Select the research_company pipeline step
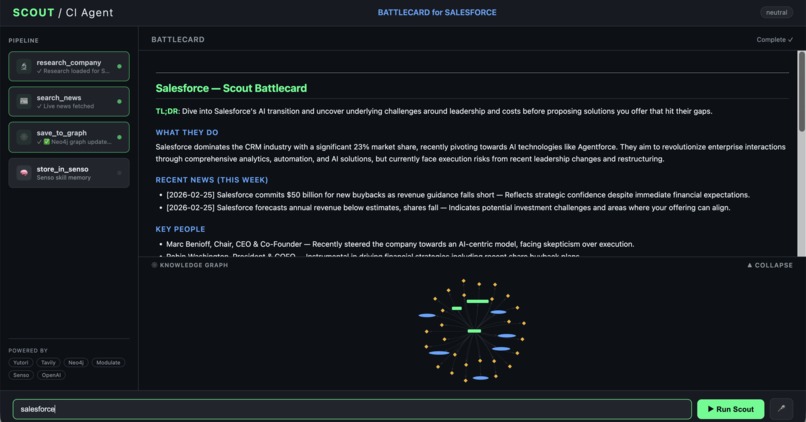The image size is (806, 422). (x=69, y=66)
